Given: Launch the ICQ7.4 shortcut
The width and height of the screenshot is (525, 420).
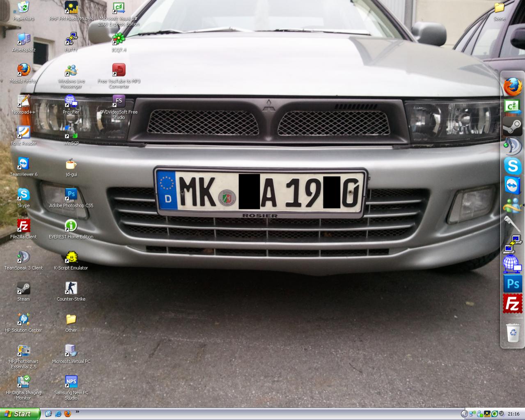Looking at the screenshot, I should (119, 42).
